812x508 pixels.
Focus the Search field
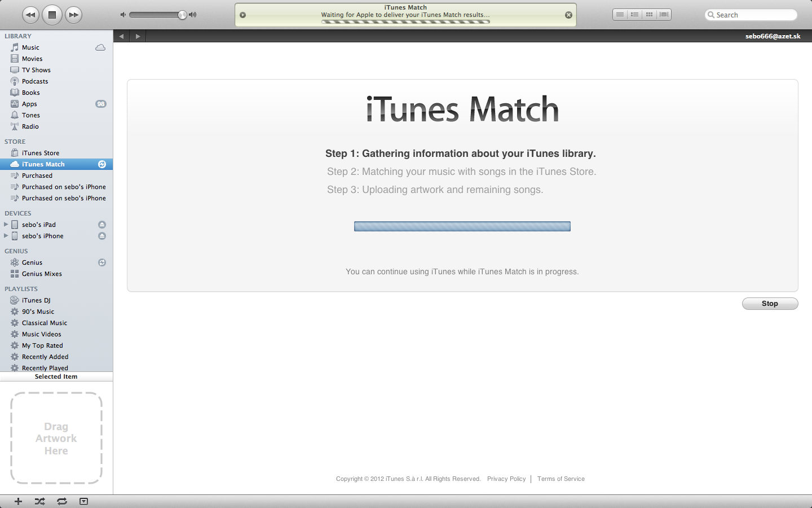coord(751,15)
